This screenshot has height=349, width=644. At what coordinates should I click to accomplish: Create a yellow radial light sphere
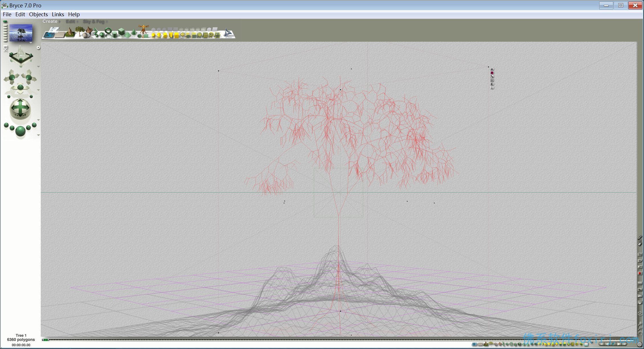coord(154,35)
